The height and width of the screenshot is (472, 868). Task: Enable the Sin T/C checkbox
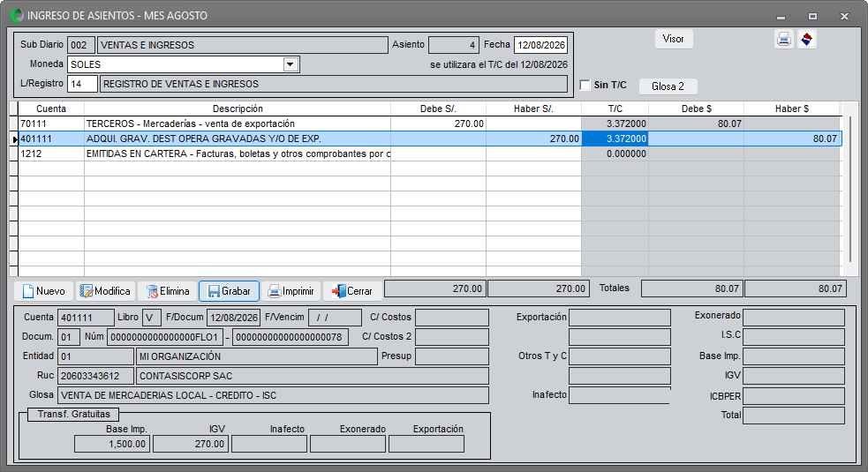click(585, 85)
